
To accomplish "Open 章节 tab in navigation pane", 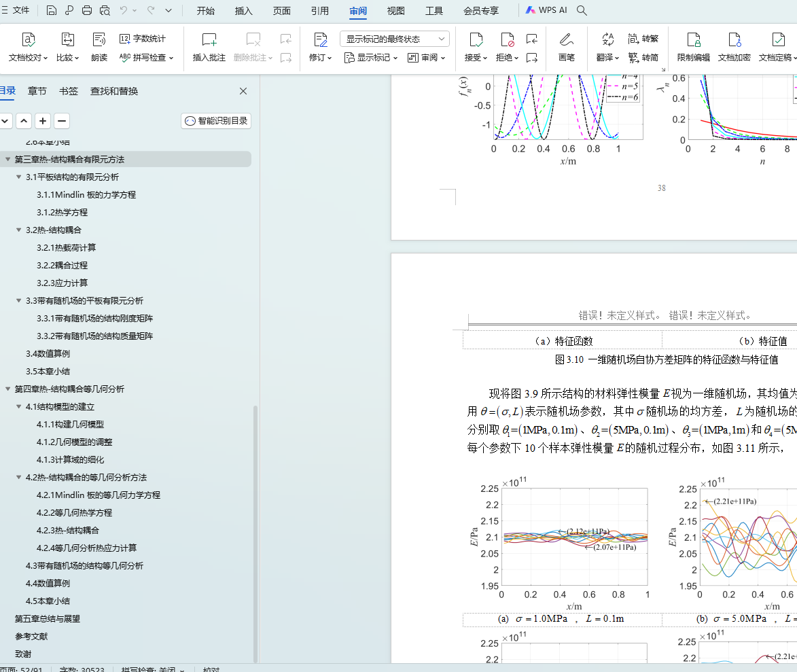I will (x=37, y=91).
